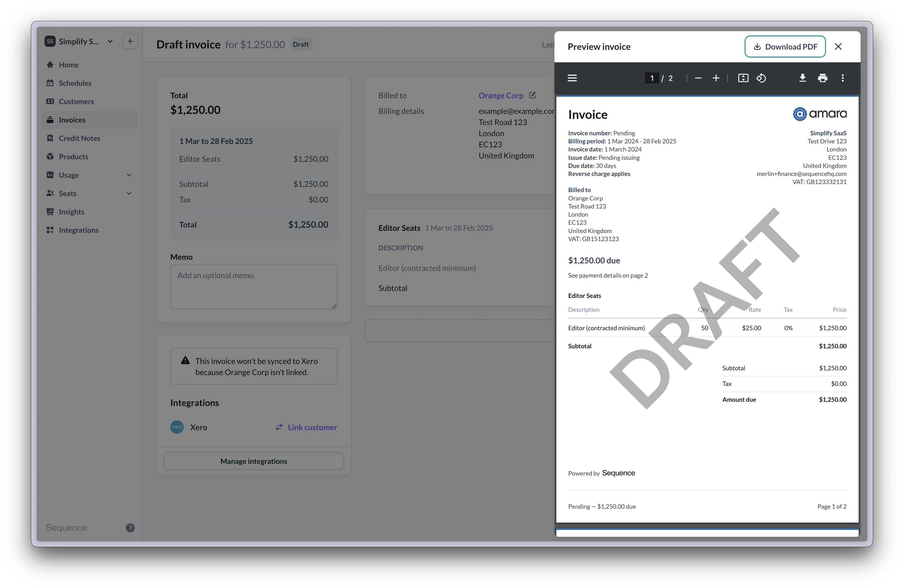Zoom into the invoice preview
The image size is (904, 588).
(716, 78)
